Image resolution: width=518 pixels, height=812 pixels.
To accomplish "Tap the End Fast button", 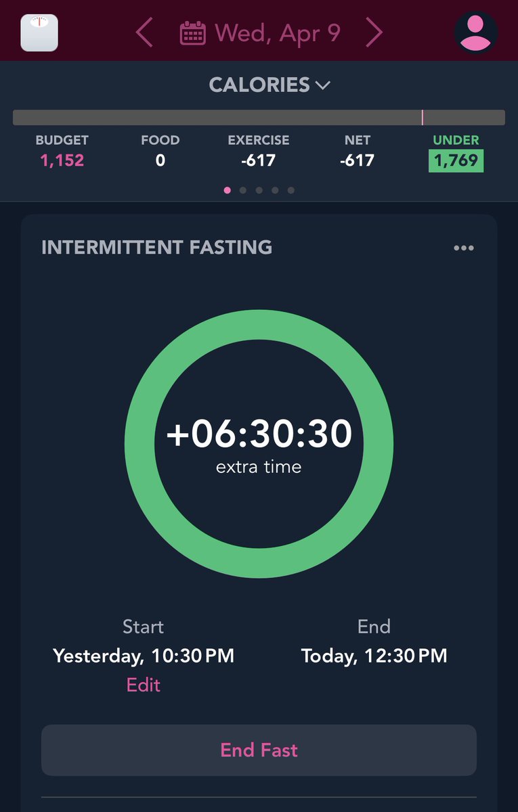I will tap(259, 750).
